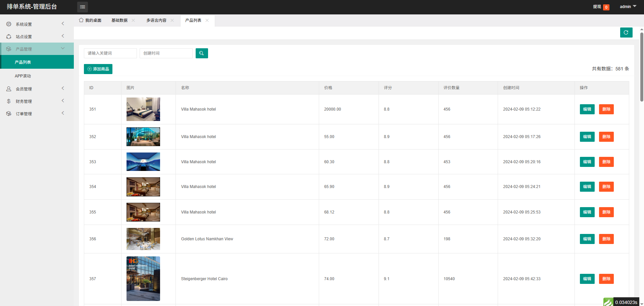Open the Steigenberger Hotel Cairo thumbnail

(143, 279)
